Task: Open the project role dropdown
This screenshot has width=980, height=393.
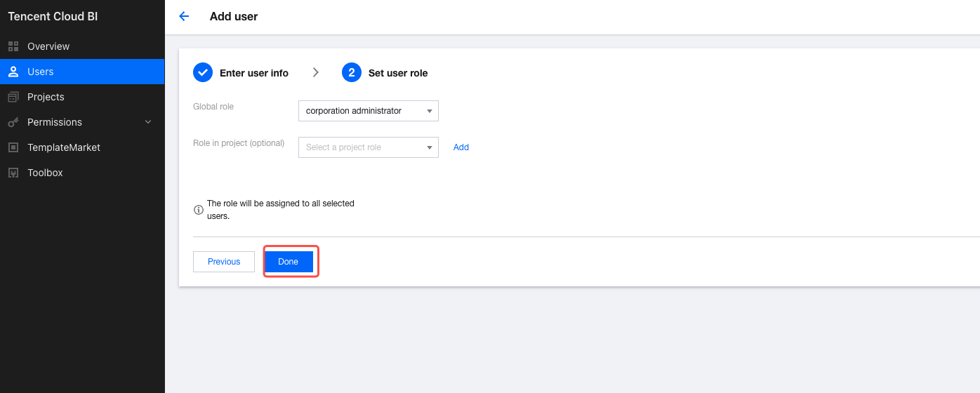Action: pyautogui.click(x=368, y=147)
